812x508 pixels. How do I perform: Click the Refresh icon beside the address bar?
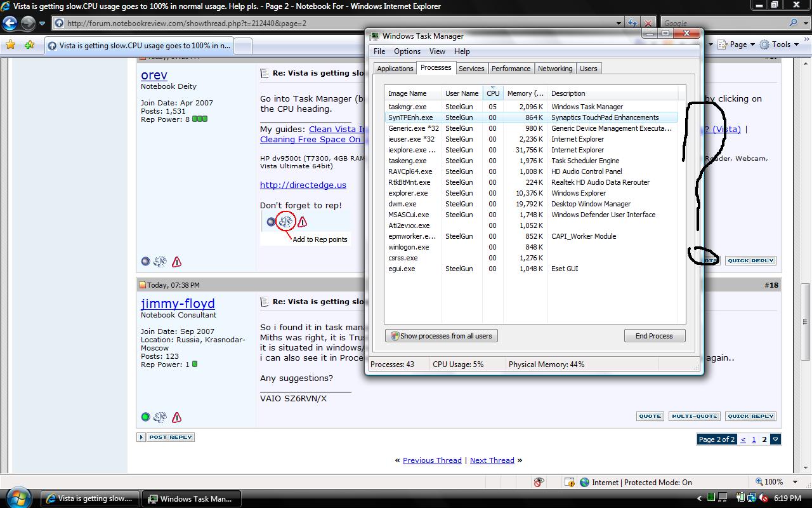point(632,23)
